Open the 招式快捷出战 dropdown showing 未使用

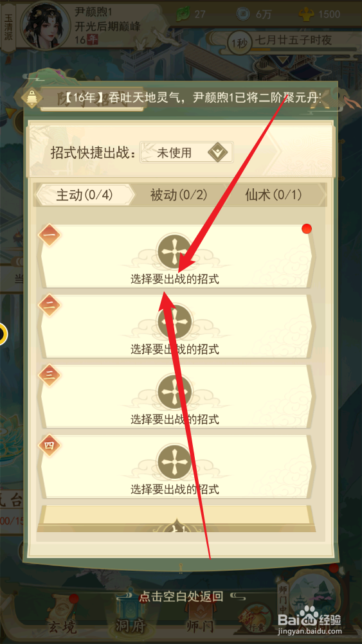186,153
